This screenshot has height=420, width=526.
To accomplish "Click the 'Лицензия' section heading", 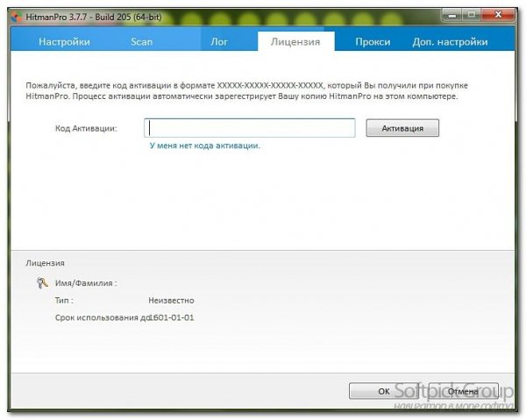I will (x=45, y=263).
